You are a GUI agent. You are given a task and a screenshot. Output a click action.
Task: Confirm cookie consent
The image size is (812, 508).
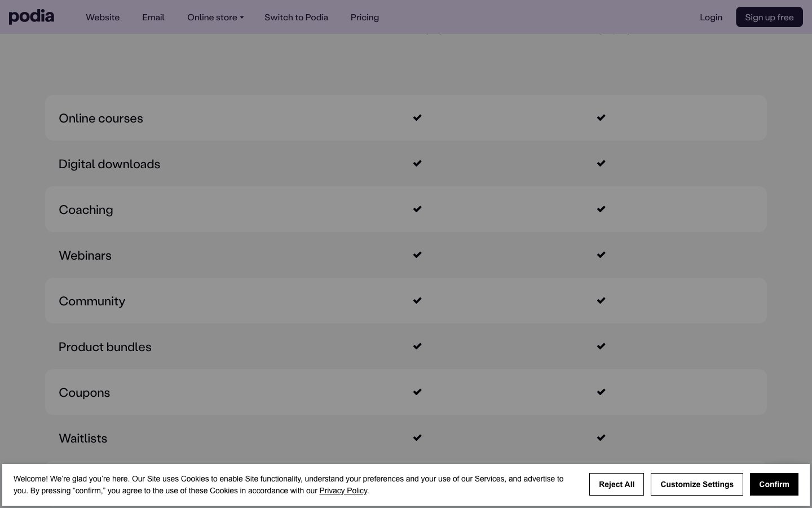click(774, 484)
